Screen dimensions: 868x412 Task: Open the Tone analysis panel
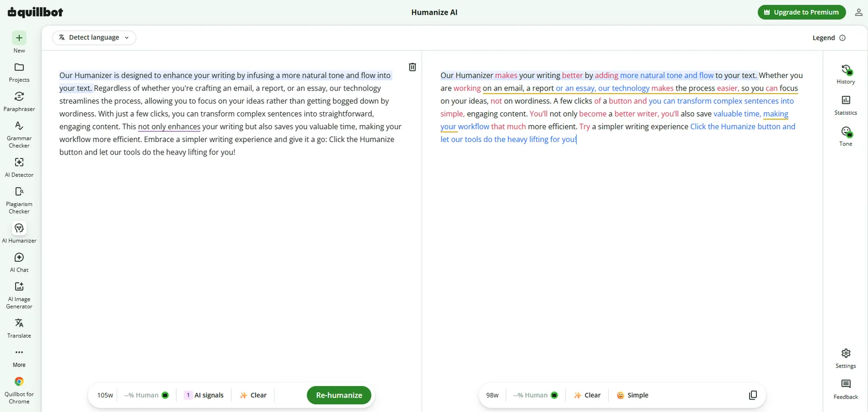tap(846, 136)
